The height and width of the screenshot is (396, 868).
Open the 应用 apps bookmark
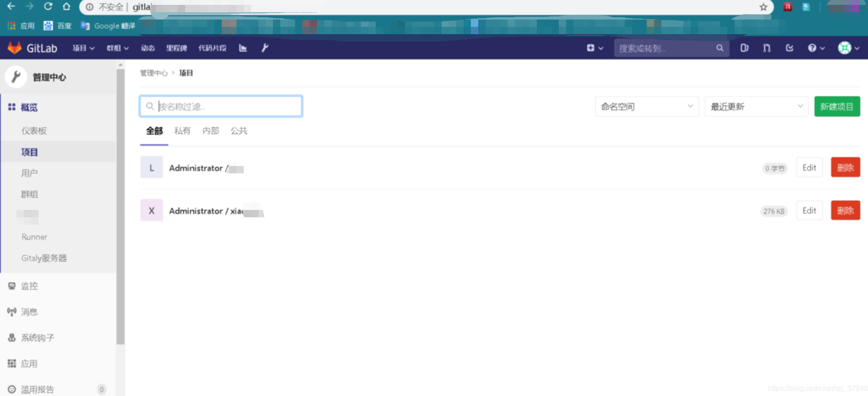coord(21,26)
